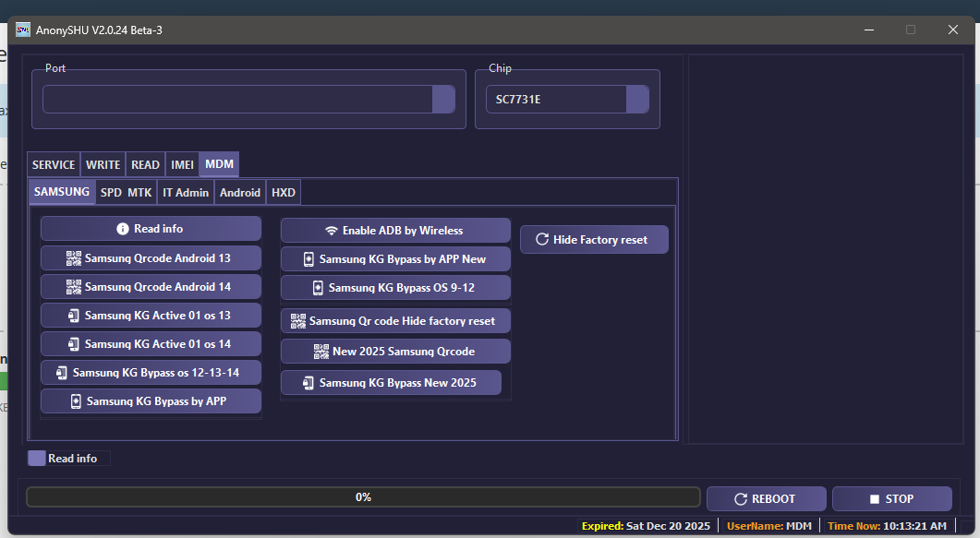Viewport: 980px width, 538px height.
Task: Open the Port dropdown arrow
Action: coord(443,100)
